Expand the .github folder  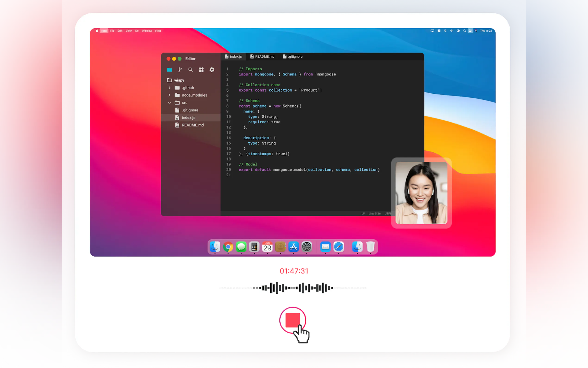(x=169, y=88)
